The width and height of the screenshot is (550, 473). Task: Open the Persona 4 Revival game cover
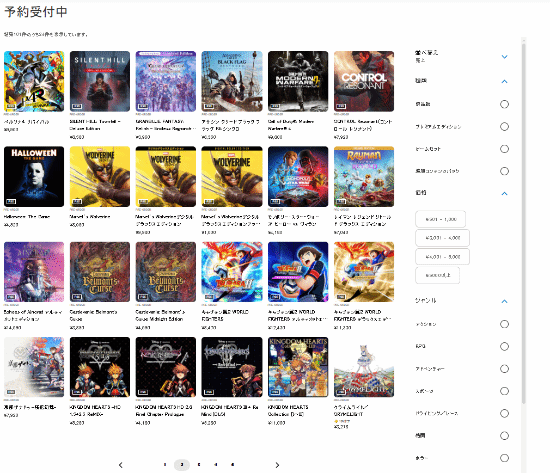[34, 81]
